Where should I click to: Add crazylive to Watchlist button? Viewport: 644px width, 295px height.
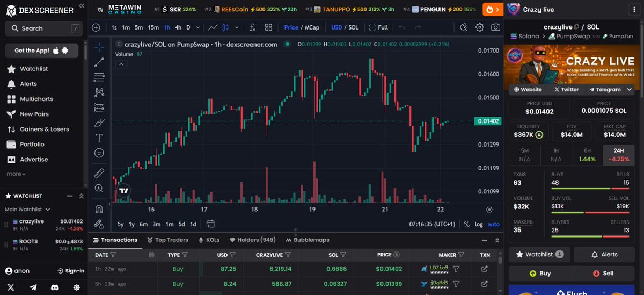click(540, 254)
